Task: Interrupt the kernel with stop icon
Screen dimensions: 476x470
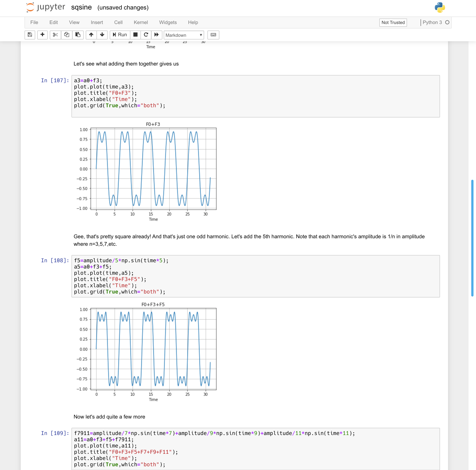Action: [135, 35]
